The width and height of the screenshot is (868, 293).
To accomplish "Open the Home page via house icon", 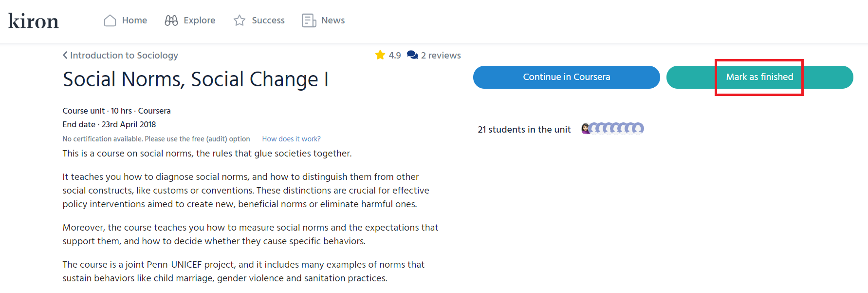I will (110, 20).
